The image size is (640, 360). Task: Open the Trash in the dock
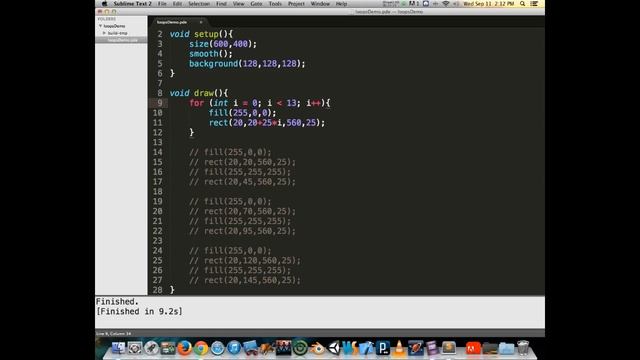coord(523,348)
